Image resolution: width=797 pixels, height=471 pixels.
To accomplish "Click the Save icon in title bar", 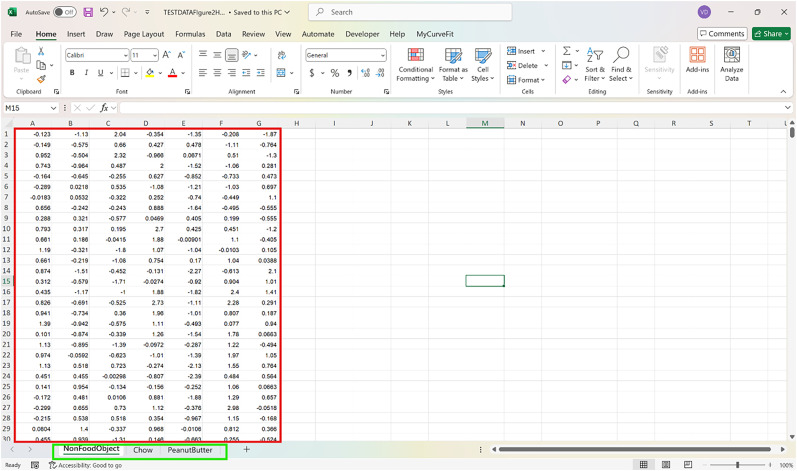I will [88, 12].
